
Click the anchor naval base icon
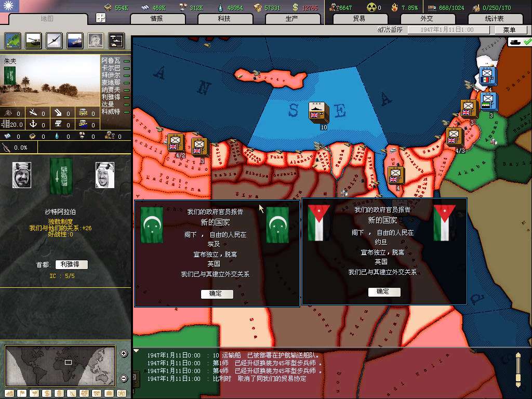[x=33, y=124]
